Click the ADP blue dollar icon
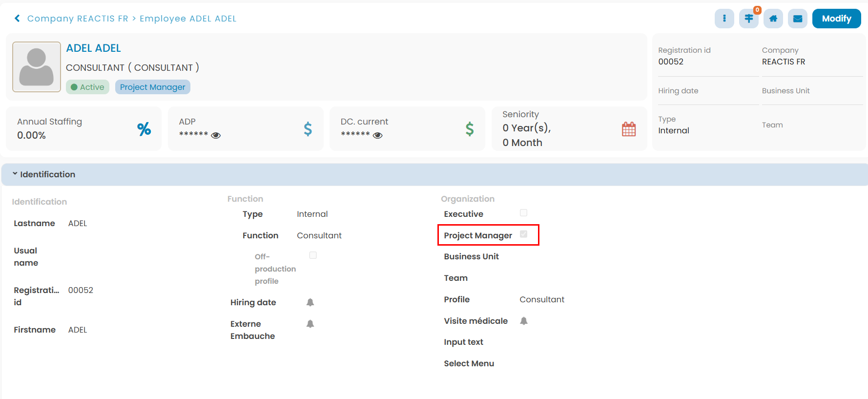 coord(308,129)
